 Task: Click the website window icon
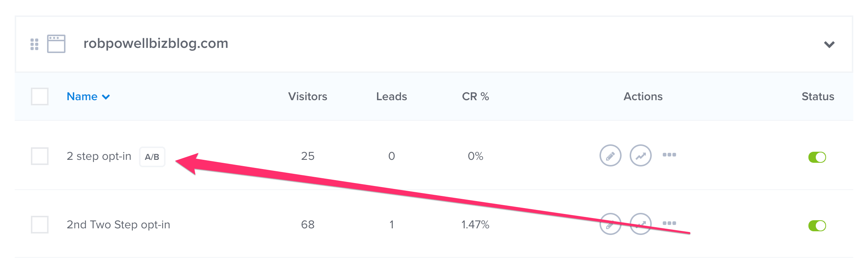(56, 44)
